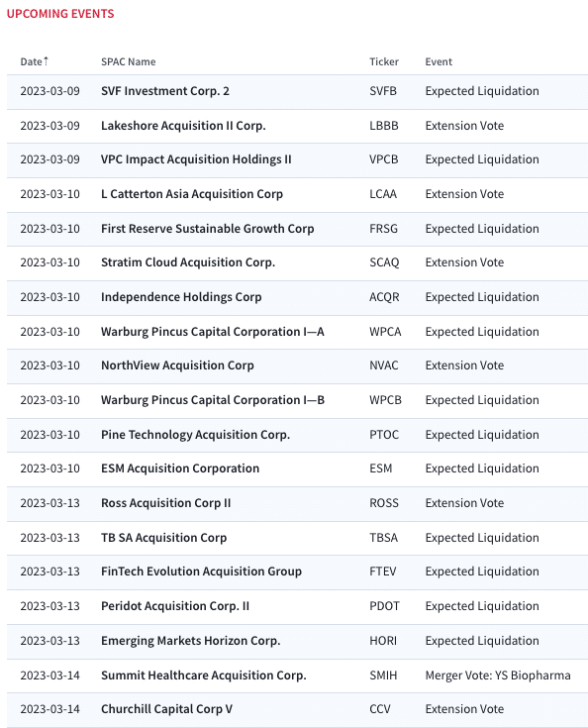Open Emerging Markets Horizon Corp.
588x728 pixels.
[x=191, y=641]
